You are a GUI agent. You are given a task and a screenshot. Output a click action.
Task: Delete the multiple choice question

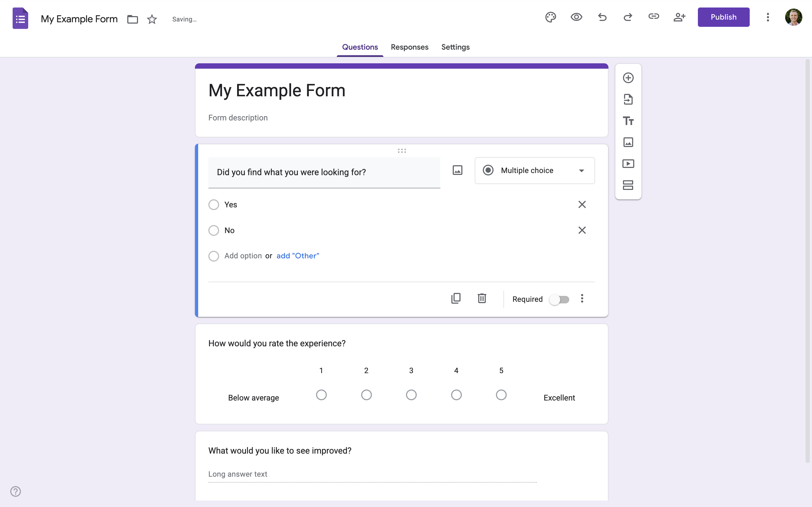point(482,298)
